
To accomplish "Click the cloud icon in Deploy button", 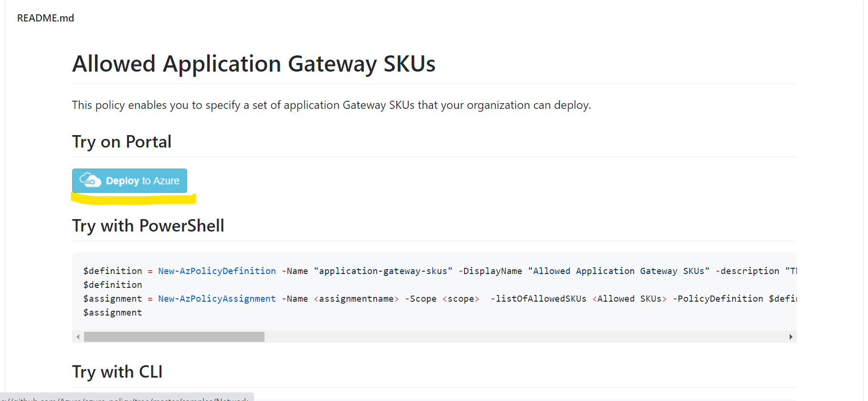I will [x=90, y=180].
